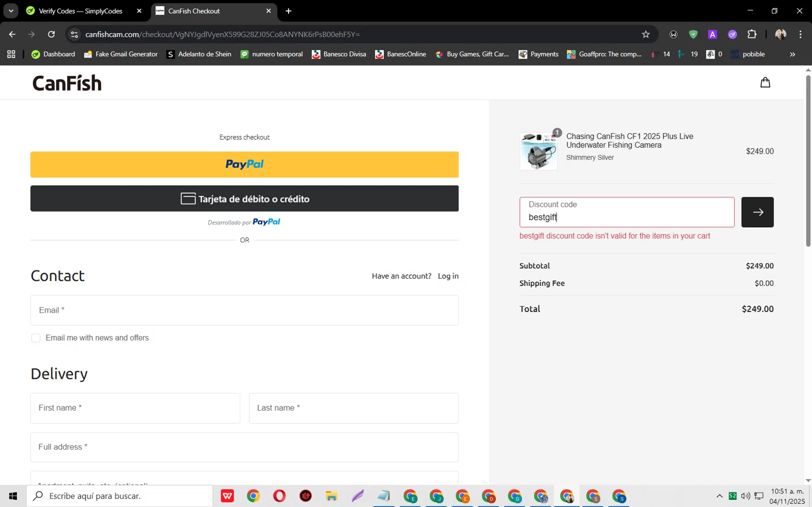812x507 pixels.
Task: Click the fishing camera product thumbnail
Action: click(x=539, y=152)
